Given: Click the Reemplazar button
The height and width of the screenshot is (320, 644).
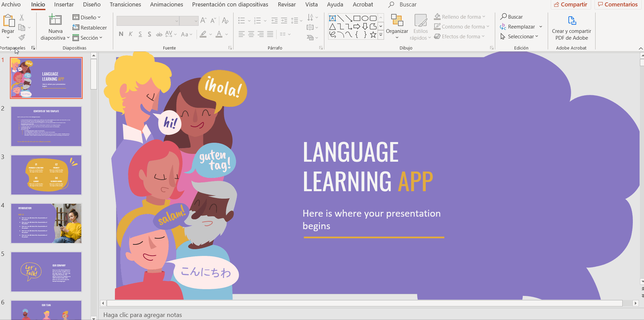Looking at the screenshot, I should click(x=518, y=26).
